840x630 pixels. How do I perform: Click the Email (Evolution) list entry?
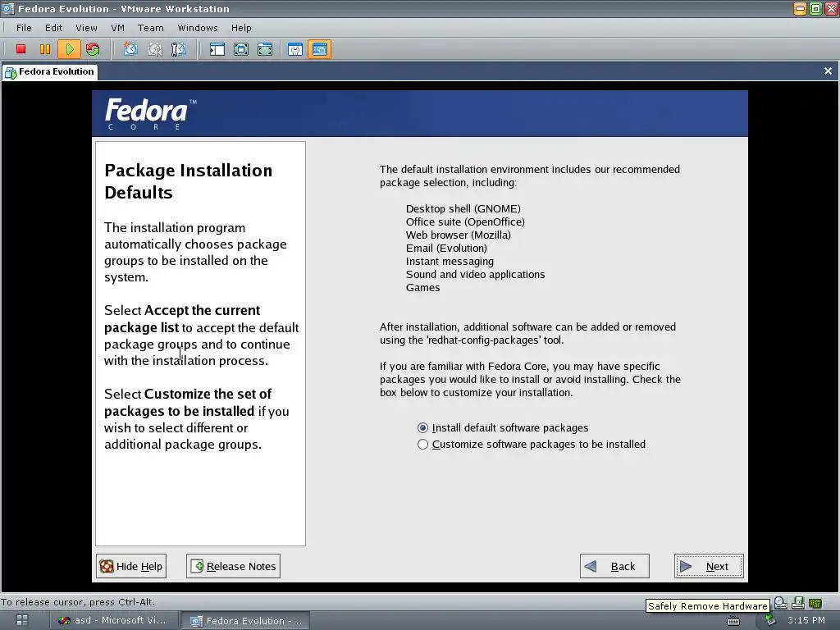coord(446,248)
